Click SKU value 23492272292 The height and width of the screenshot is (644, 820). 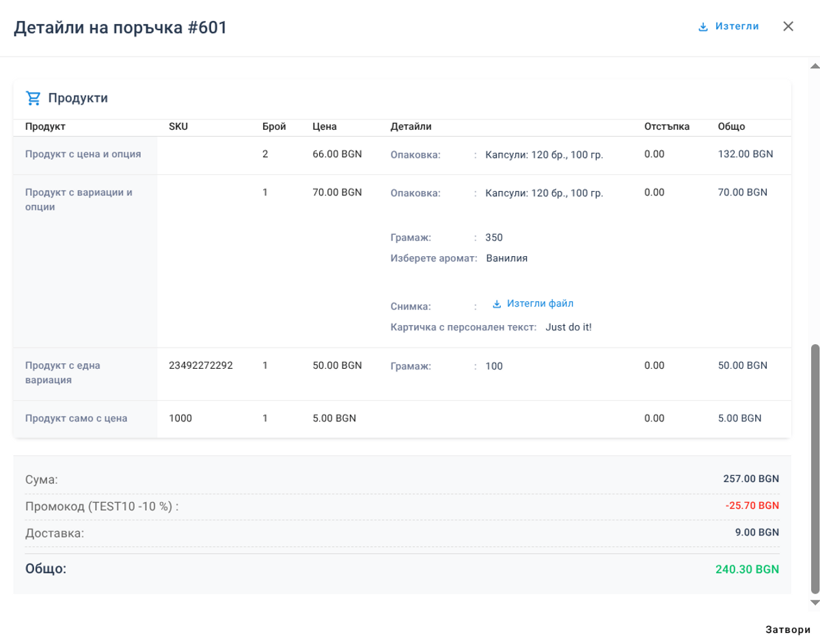click(201, 365)
